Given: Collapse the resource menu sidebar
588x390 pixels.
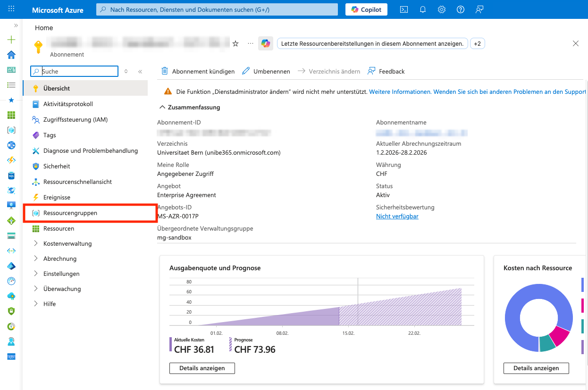Looking at the screenshot, I should (x=140, y=72).
